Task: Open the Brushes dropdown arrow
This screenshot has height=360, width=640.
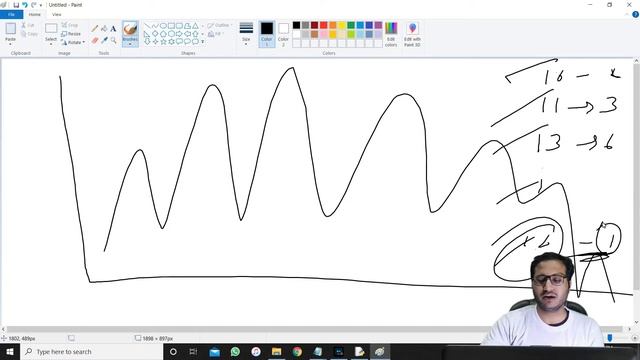Action: coord(130,44)
